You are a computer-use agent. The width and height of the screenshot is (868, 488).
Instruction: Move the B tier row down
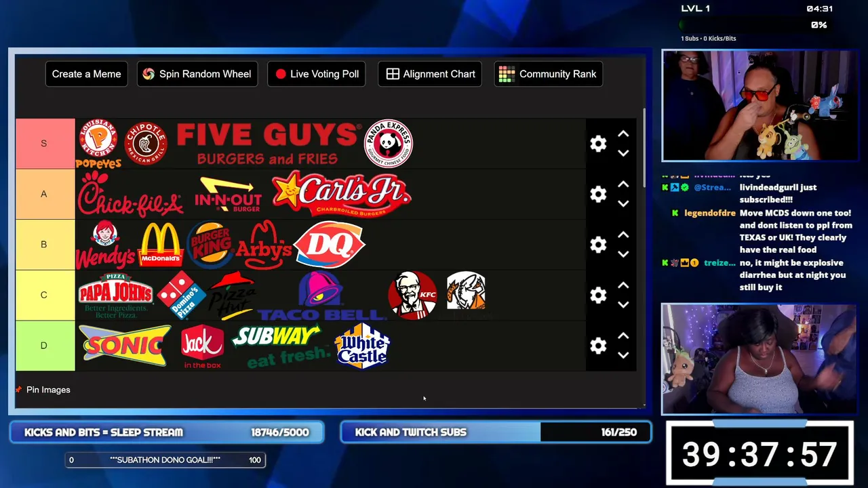623,254
